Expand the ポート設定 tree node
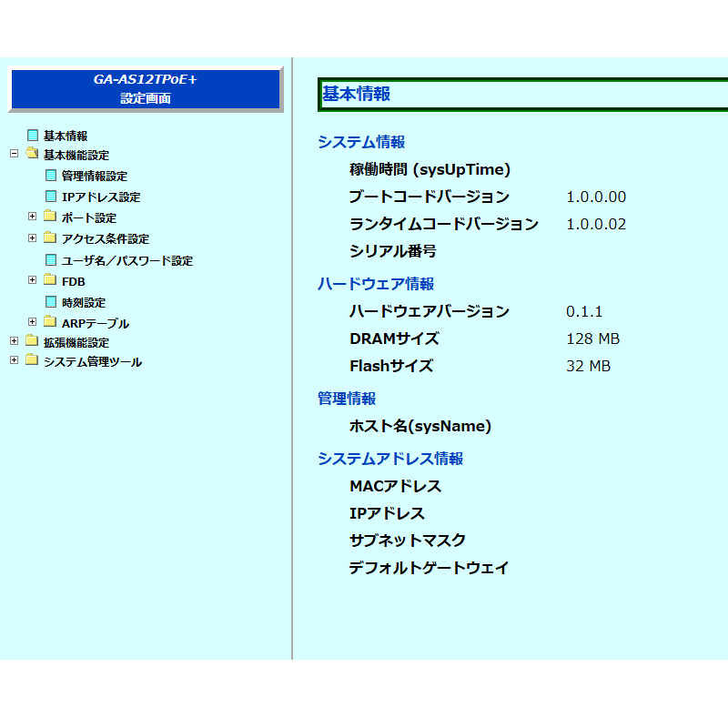The image size is (728, 728). (32, 217)
